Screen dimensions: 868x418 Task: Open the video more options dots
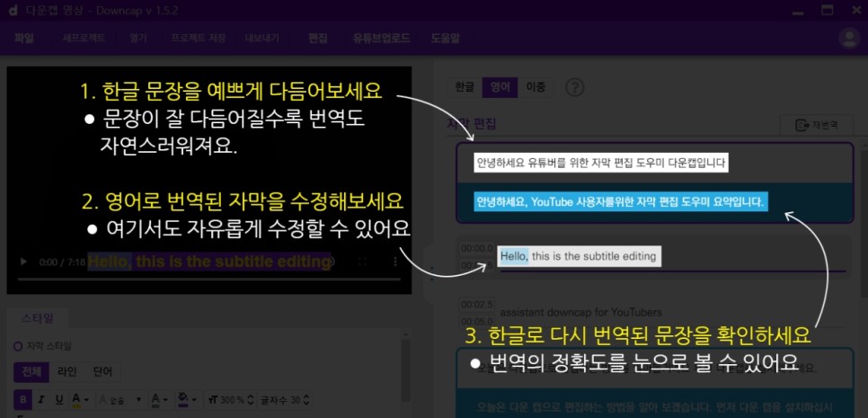click(394, 262)
